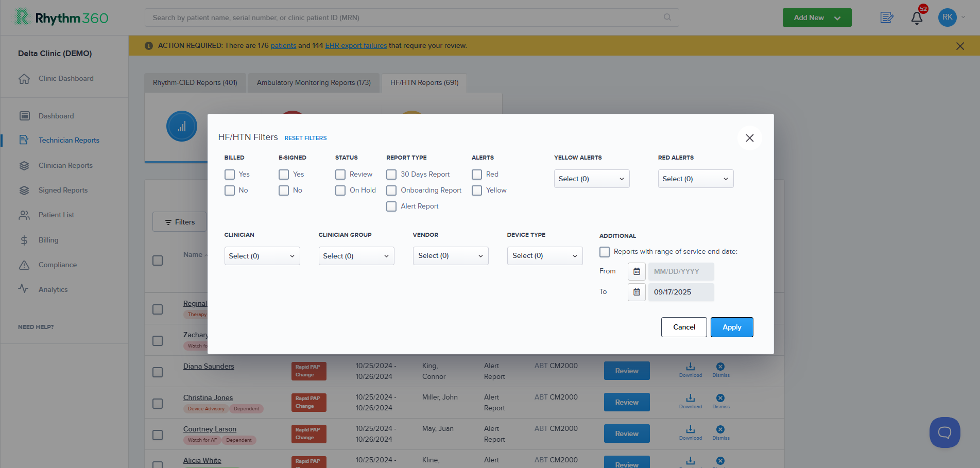Click the Rhythm360 logo
This screenshot has width=980, height=468.
click(x=61, y=18)
